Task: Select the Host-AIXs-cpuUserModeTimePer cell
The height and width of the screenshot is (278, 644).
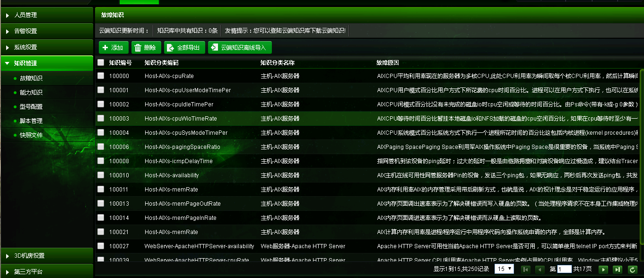Action: pos(188,90)
